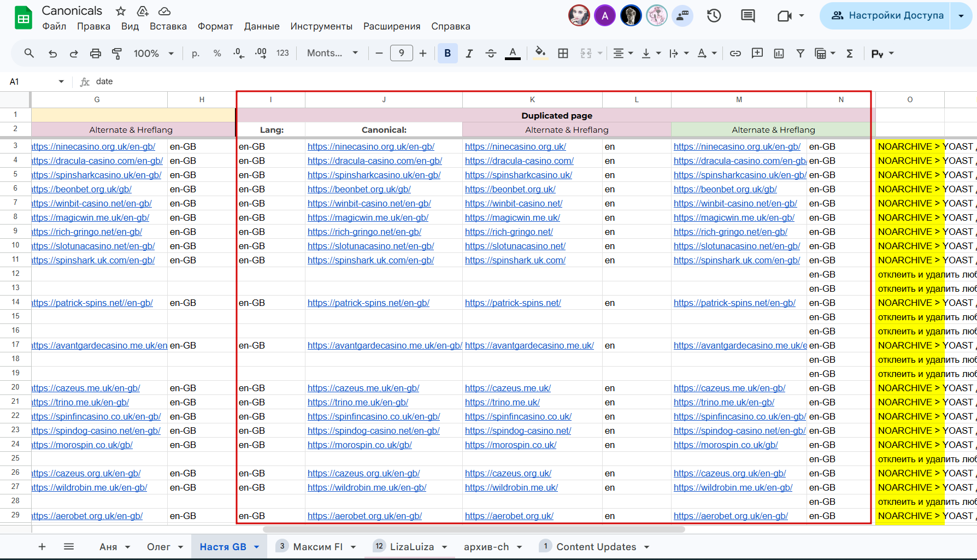Screen dimensions: 977x560
Task: Click the borders grid icon
Action: [x=563, y=53]
